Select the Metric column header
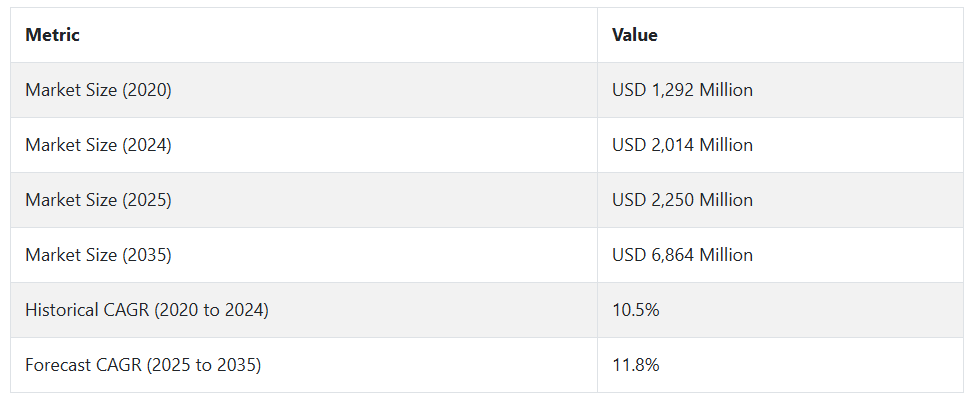This screenshot has width=970, height=400. coord(304,35)
